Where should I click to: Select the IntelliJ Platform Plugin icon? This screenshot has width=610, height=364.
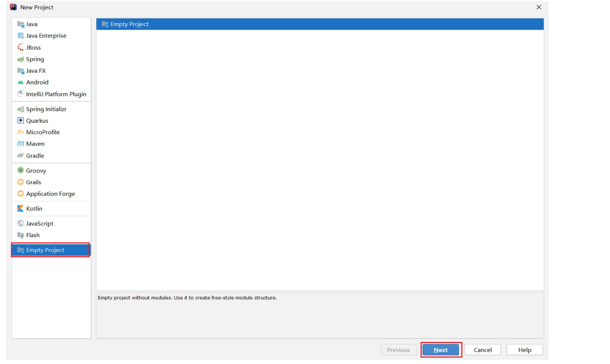(x=20, y=94)
